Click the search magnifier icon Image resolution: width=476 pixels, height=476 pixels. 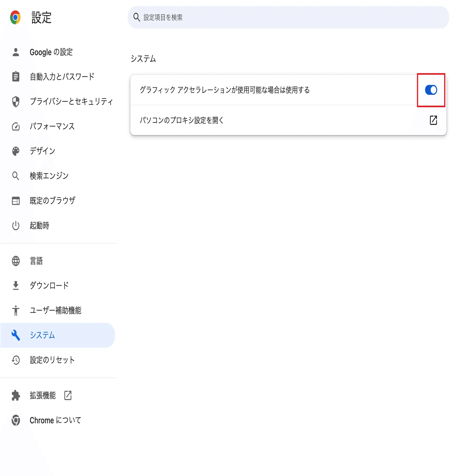(x=137, y=17)
